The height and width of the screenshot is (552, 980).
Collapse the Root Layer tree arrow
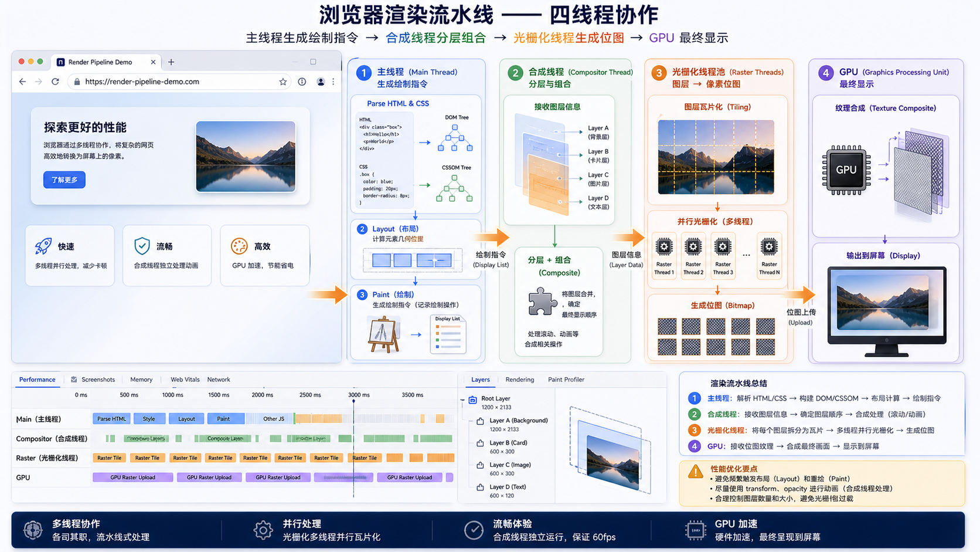[462, 399]
